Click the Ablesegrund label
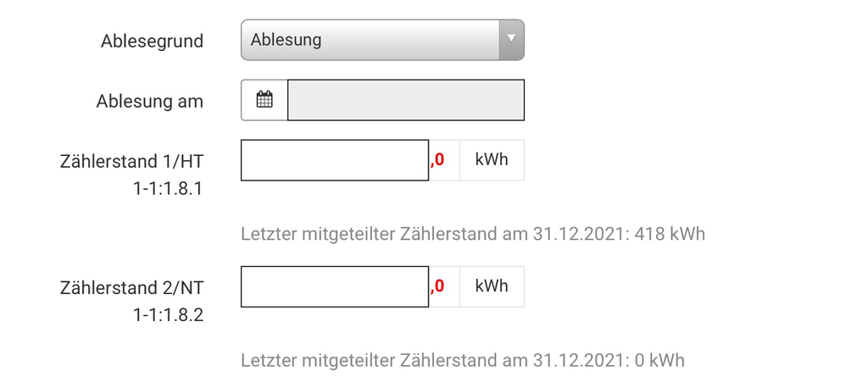Viewport: 868px width, 388px height. click(x=152, y=41)
